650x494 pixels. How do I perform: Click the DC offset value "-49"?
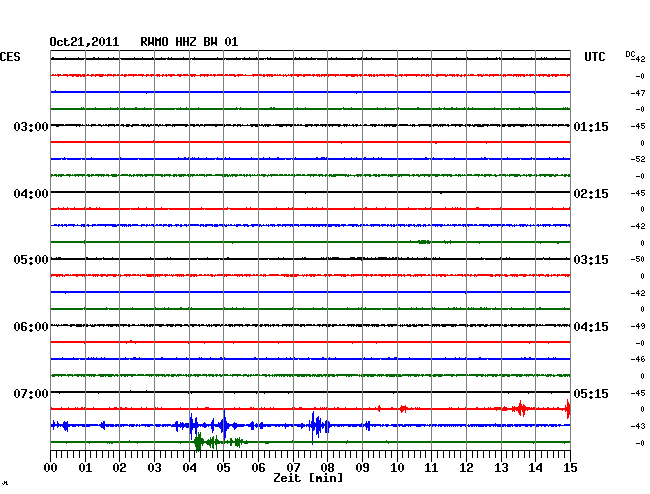coord(638,326)
